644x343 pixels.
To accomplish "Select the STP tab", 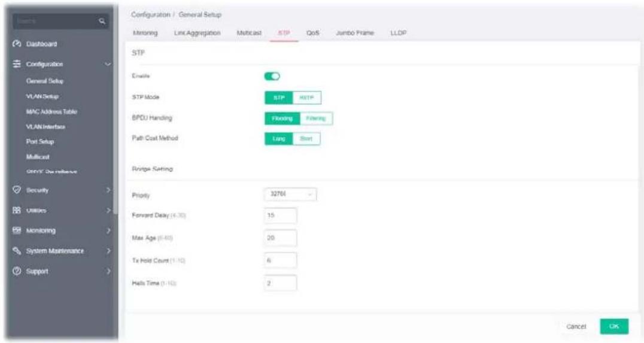I will (284, 33).
